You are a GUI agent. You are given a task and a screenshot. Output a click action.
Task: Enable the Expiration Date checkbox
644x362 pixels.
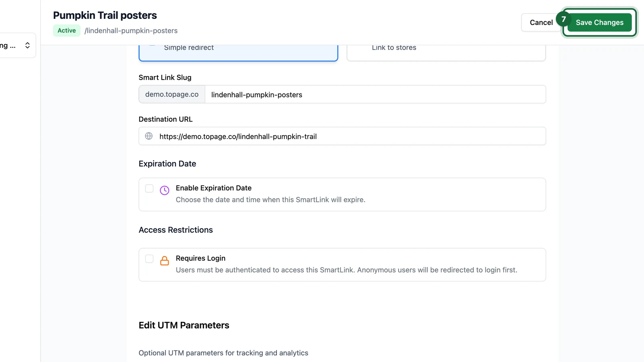149,188
